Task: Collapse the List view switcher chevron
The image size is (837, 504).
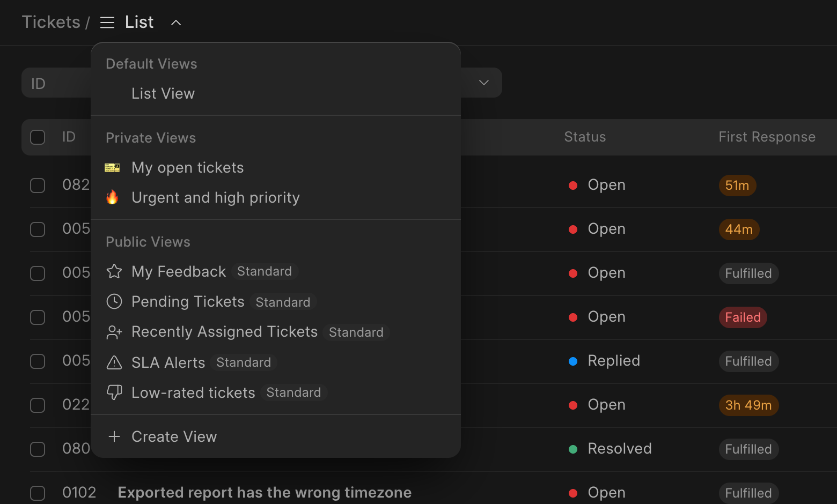Action: click(x=176, y=23)
